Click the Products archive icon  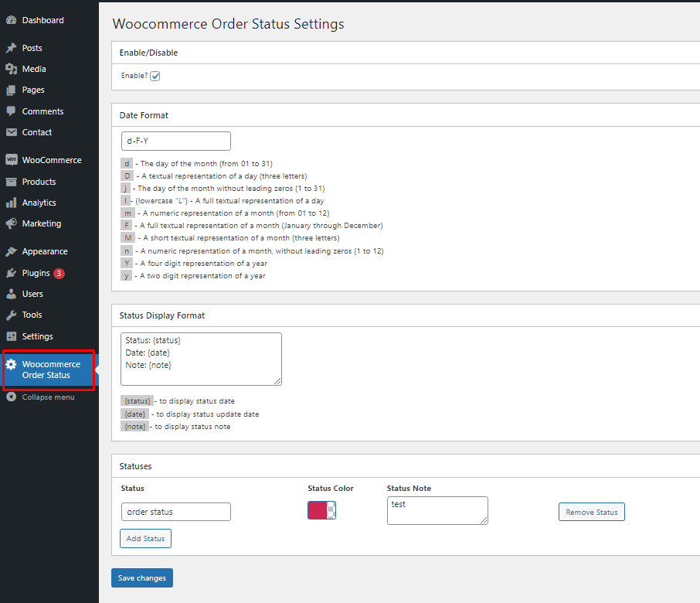pyautogui.click(x=11, y=182)
